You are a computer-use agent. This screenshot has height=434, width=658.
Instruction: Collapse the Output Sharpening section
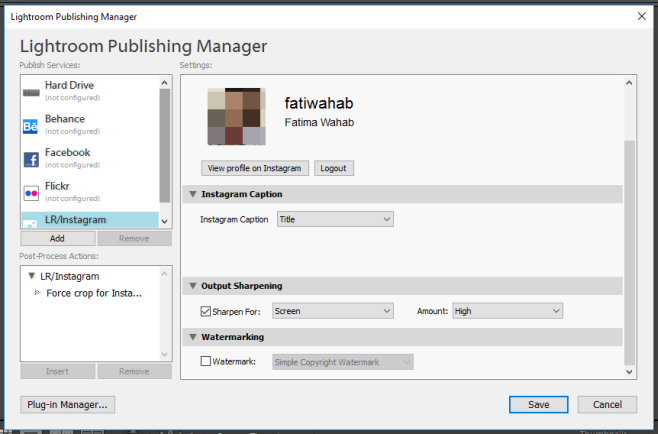[x=193, y=286]
